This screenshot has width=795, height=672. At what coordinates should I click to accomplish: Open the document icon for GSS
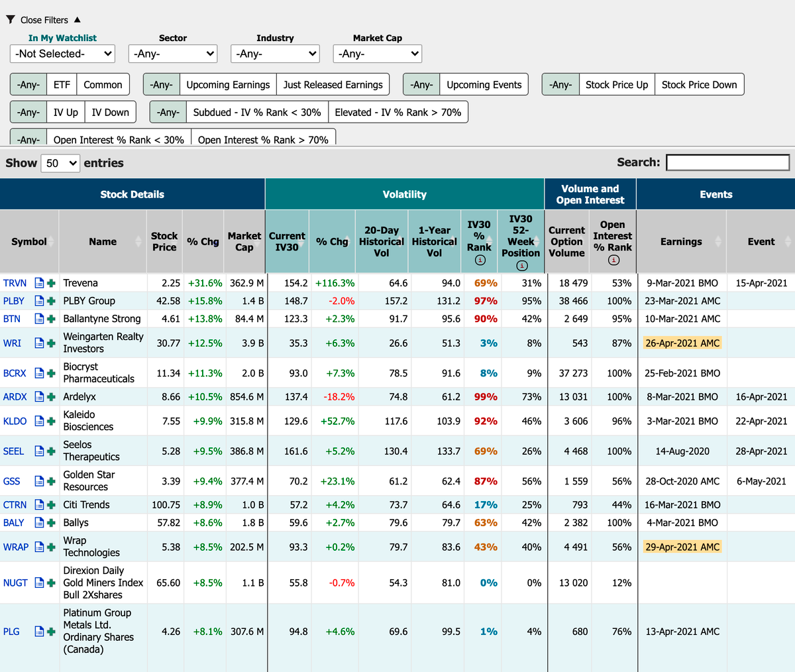point(39,481)
